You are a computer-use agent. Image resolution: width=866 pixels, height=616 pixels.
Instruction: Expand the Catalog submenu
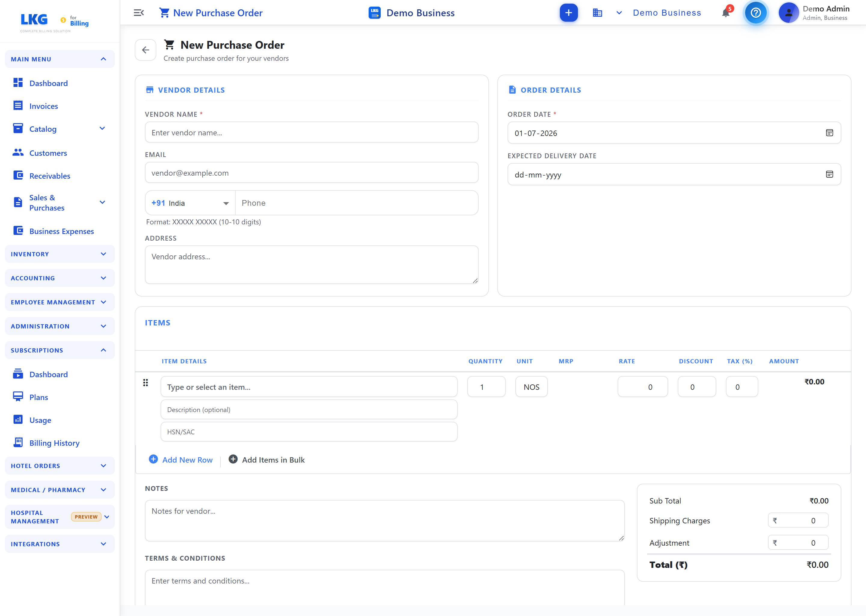coord(102,129)
